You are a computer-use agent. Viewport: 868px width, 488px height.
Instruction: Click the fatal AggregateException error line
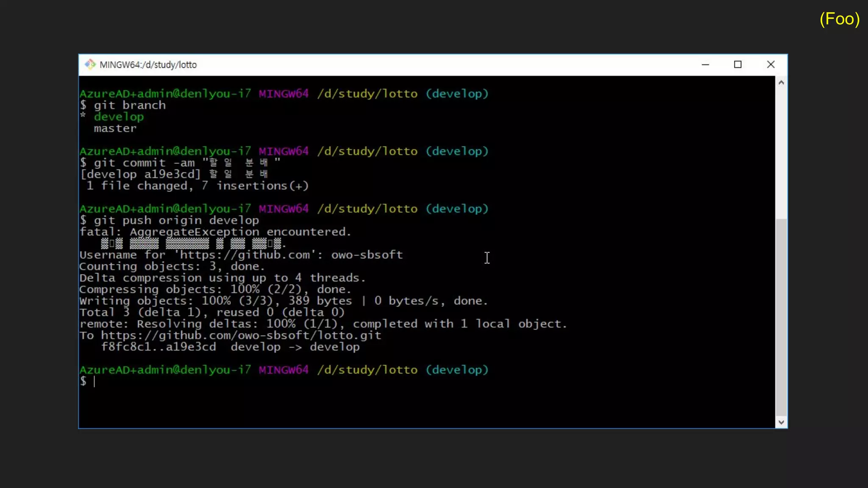(x=215, y=232)
